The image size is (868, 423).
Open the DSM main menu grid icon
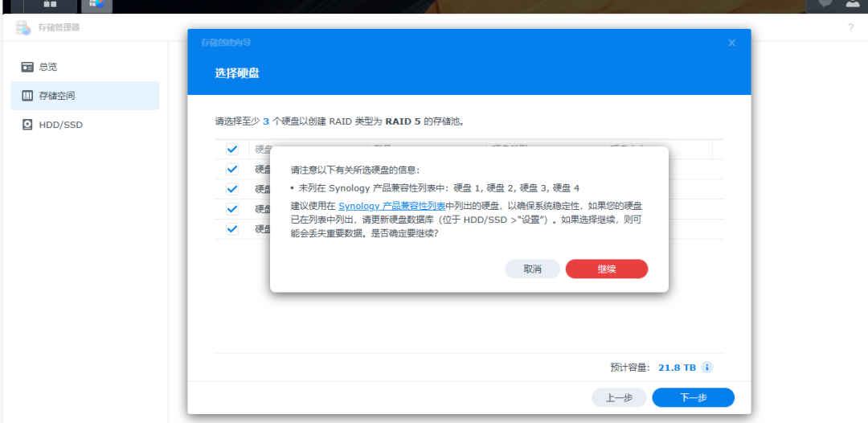click(x=50, y=4)
